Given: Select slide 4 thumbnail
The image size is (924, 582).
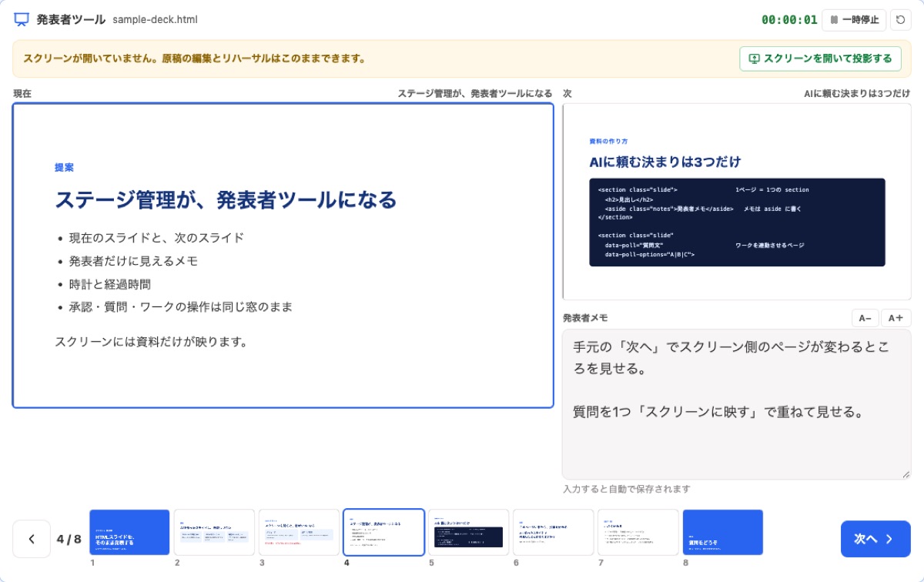Looking at the screenshot, I should click(x=383, y=532).
